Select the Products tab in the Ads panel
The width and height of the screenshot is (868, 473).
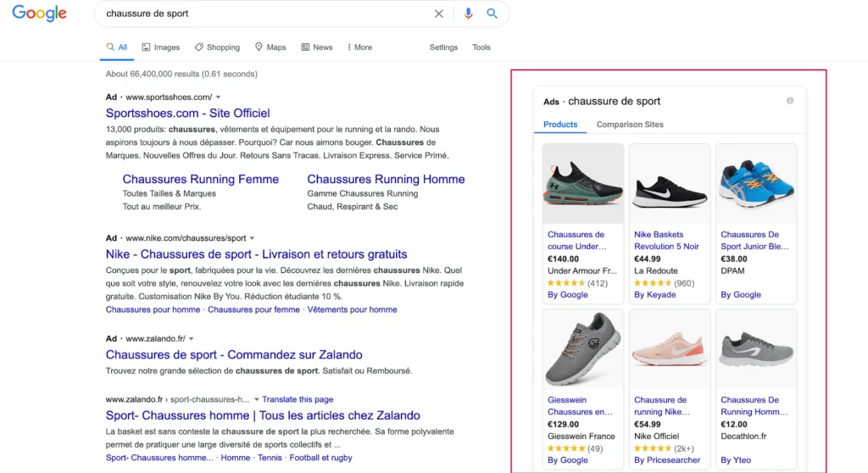click(x=560, y=125)
